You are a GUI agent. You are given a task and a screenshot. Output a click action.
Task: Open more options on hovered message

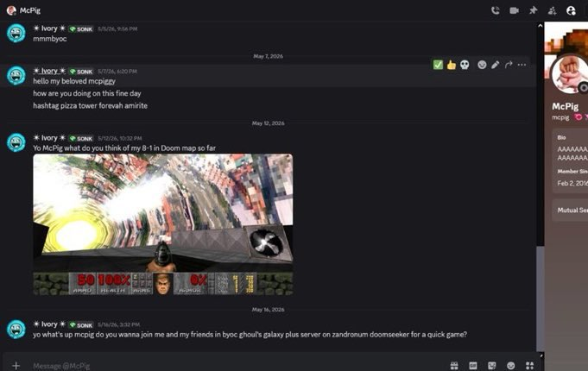[522, 65]
